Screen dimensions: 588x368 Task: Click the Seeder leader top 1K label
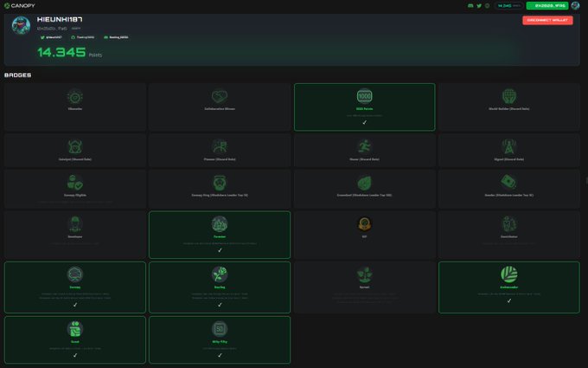(509, 196)
